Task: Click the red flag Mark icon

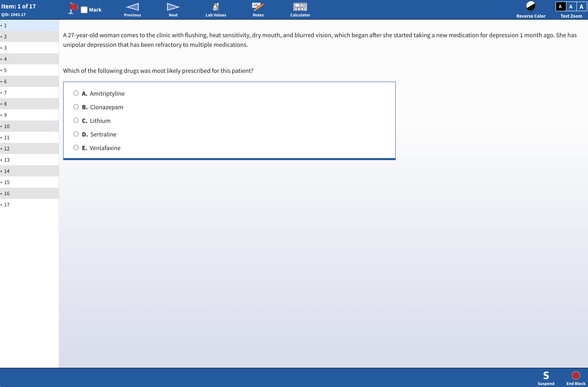Action: click(73, 8)
